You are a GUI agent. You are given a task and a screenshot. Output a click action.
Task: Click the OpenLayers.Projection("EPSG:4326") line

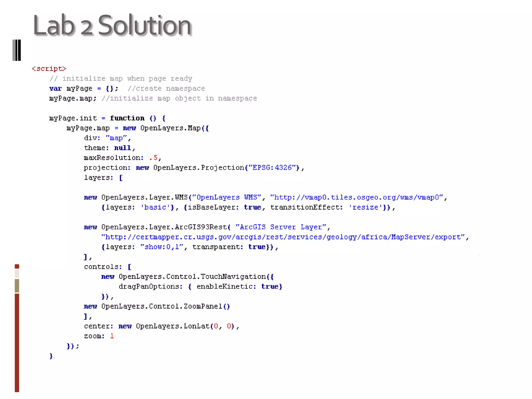(194, 168)
